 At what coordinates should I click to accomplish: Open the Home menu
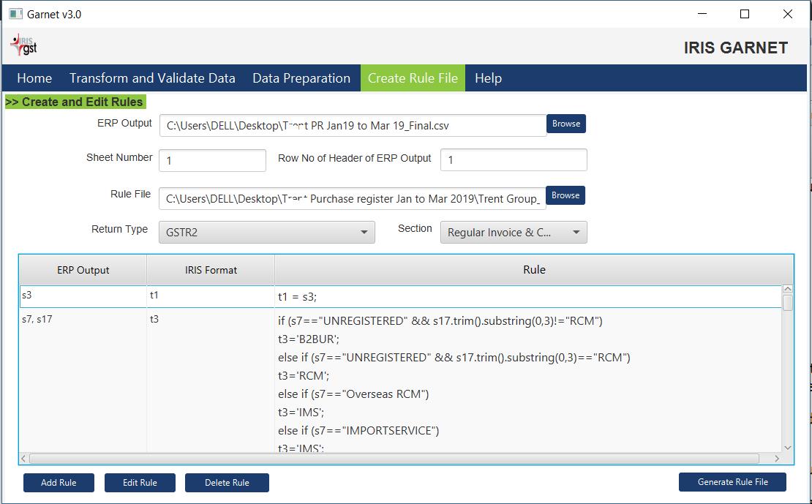[x=34, y=78]
